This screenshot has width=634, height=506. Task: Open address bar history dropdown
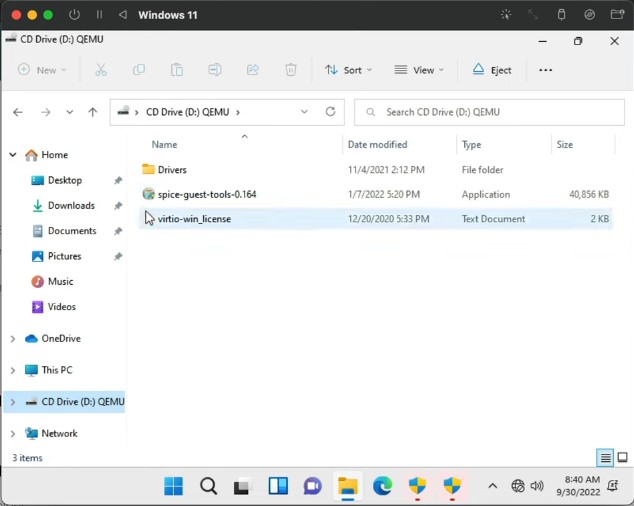(304, 112)
